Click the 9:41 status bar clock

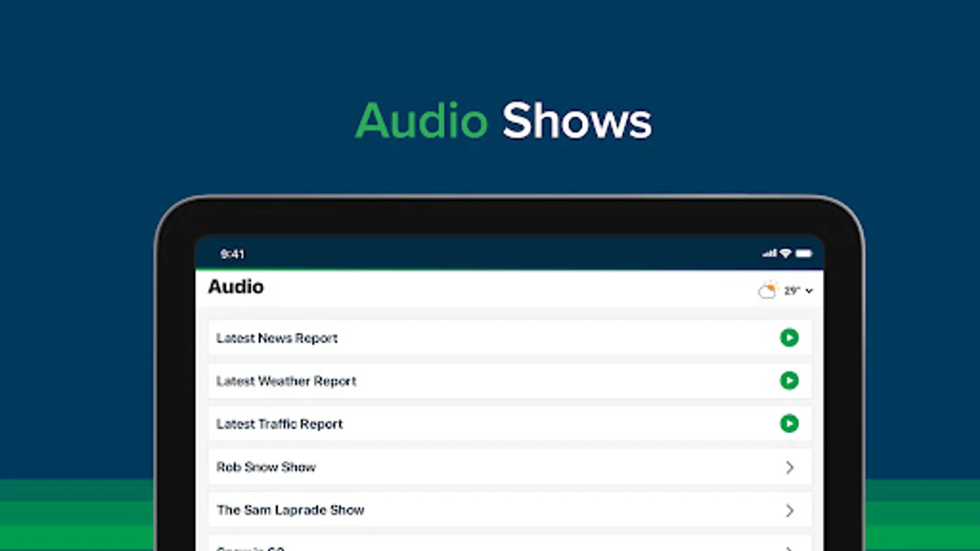tap(232, 253)
